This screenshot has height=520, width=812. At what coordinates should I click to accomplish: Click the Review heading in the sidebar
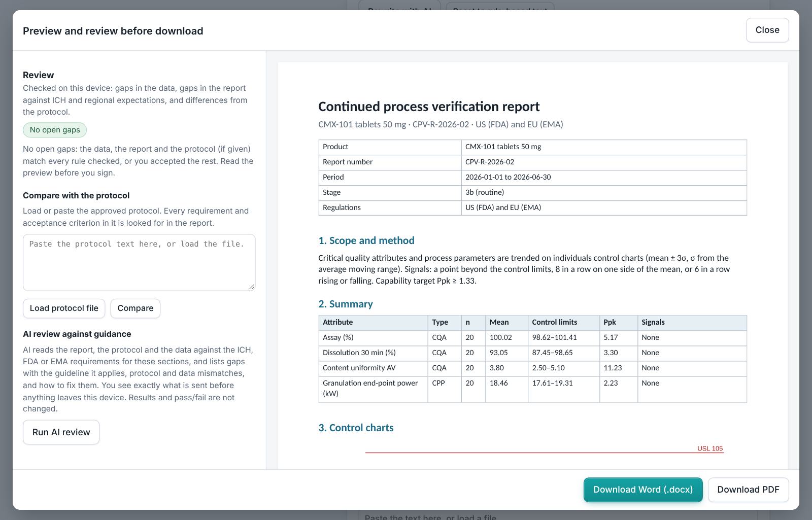pos(39,75)
